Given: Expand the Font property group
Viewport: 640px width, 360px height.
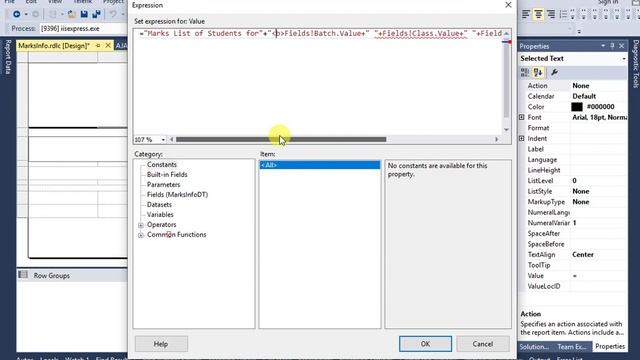Looking at the screenshot, I should point(522,117).
